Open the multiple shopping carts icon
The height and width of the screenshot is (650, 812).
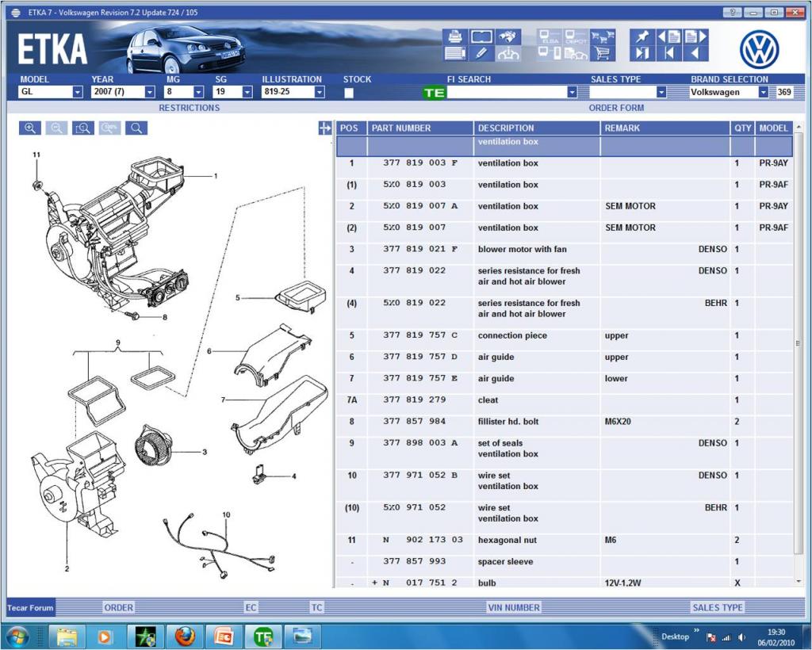pyautogui.click(x=603, y=36)
